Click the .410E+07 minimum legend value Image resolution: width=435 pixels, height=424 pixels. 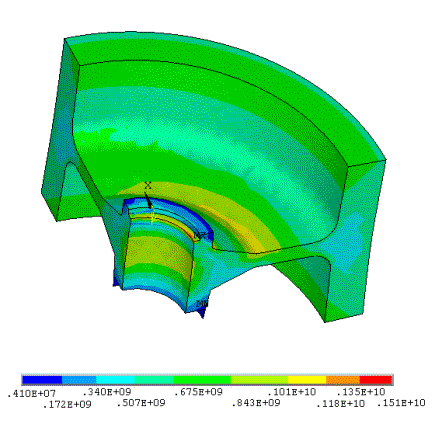coord(32,393)
